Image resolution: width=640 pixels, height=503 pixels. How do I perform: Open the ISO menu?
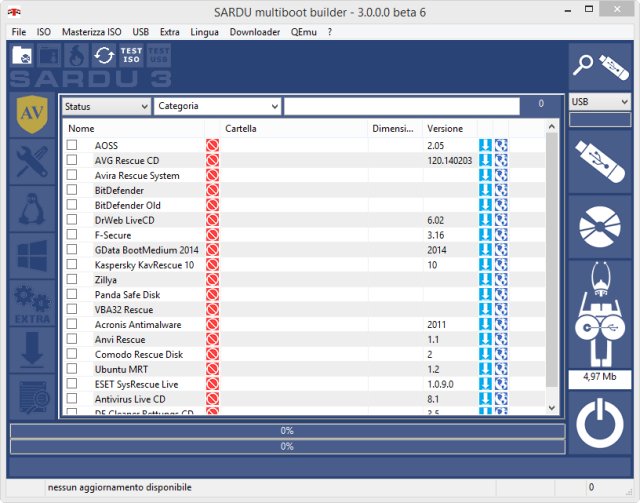point(44,32)
